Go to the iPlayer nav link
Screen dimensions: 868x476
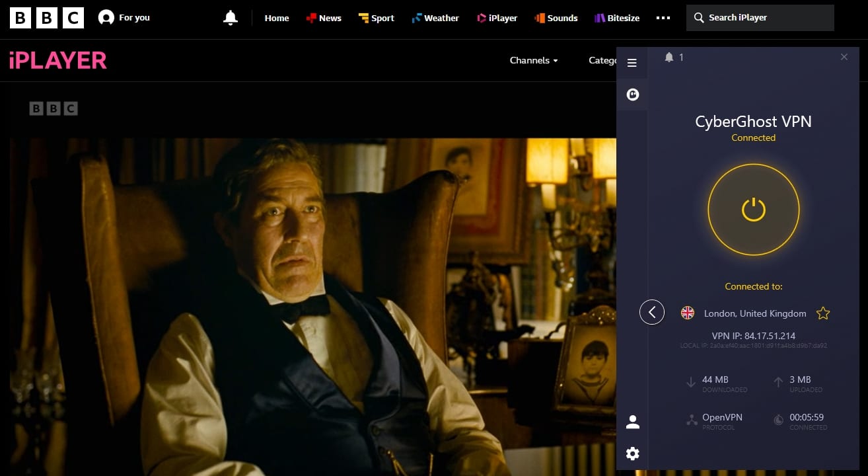[x=497, y=18]
